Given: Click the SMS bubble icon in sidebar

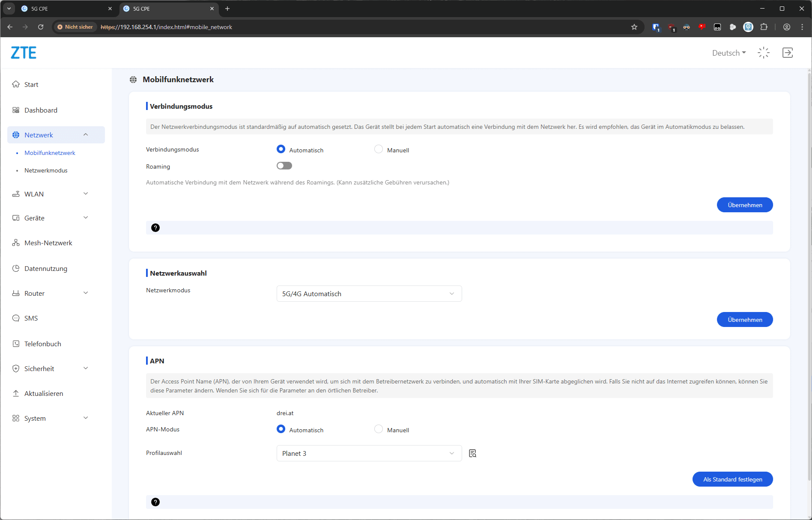Looking at the screenshot, I should tap(16, 318).
